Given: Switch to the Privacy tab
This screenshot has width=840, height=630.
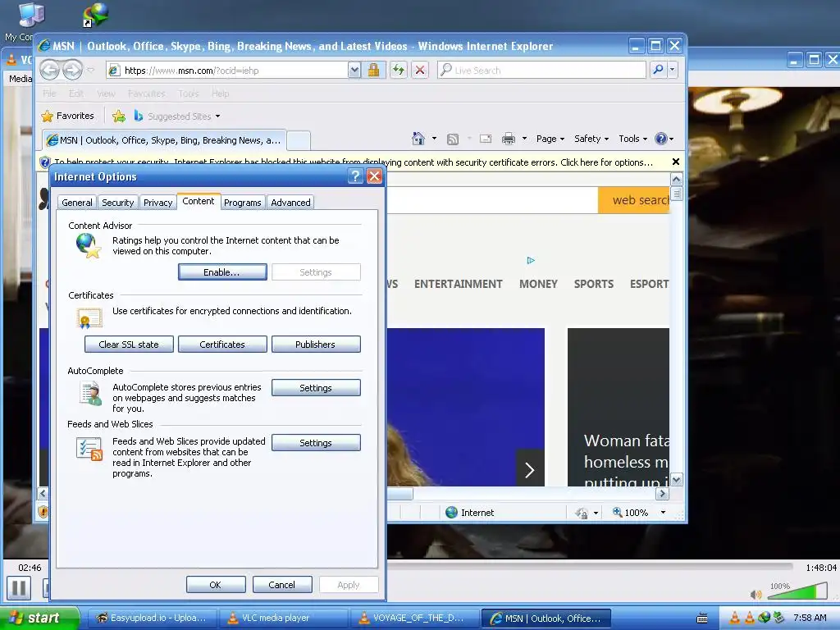Looking at the screenshot, I should coord(157,203).
